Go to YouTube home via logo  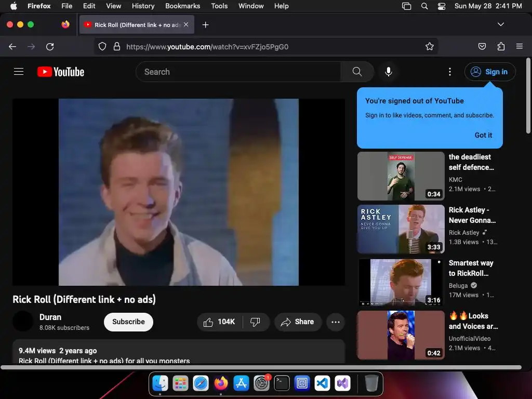click(61, 72)
